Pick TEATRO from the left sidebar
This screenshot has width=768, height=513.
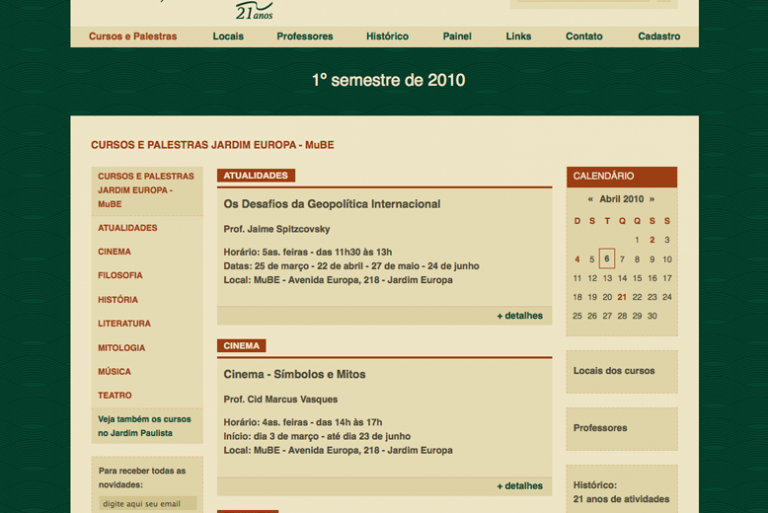point(115,396)
